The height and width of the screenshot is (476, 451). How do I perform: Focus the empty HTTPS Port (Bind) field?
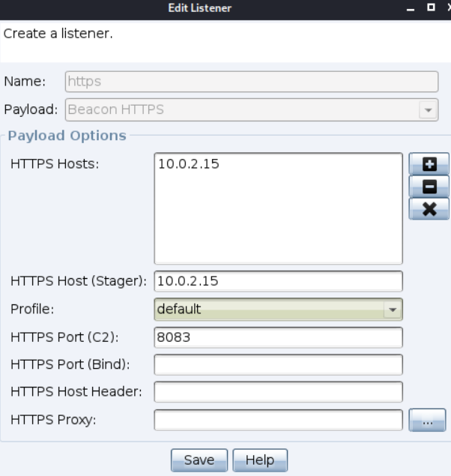(278, 364)
